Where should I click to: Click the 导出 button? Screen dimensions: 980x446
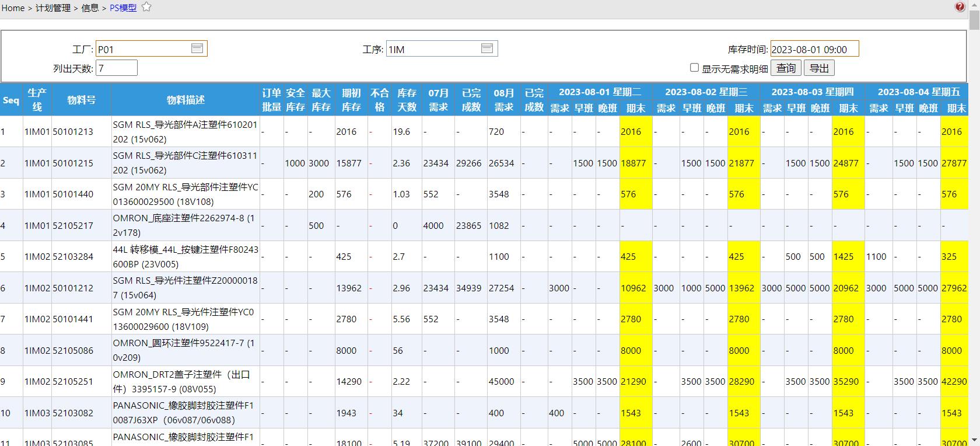pyautogui.click(x=819, y=68)
